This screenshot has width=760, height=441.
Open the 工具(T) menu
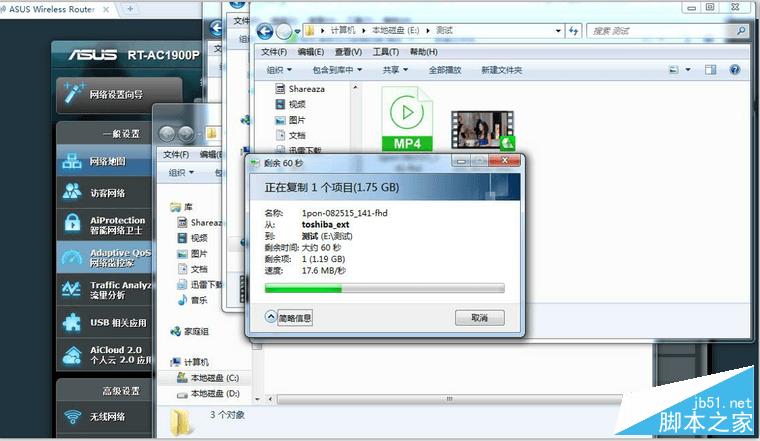[385, 52]
